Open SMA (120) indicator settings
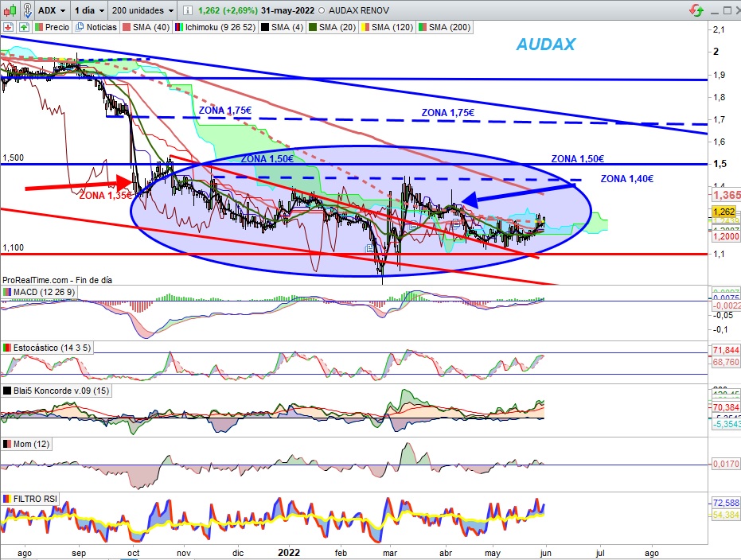Viewport: 741px width, 560px height. pos(387,27)
